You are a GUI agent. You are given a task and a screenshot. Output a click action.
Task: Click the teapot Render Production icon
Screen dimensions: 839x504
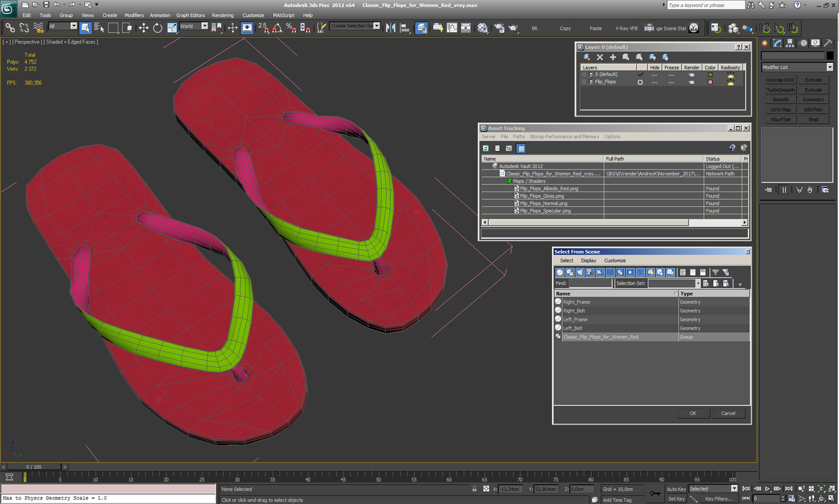click(x=514, y=27)
